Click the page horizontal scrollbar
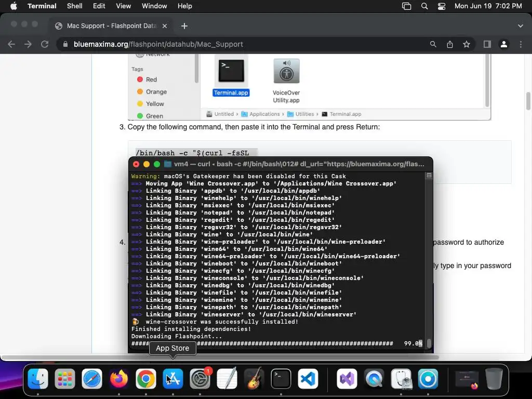 [x=220, y=357]
